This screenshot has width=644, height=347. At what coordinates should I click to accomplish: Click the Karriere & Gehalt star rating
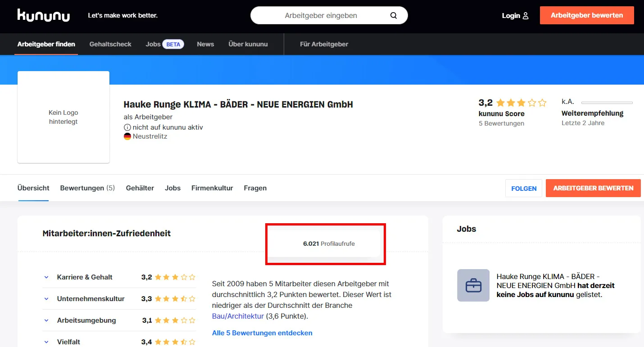point(175,277)
